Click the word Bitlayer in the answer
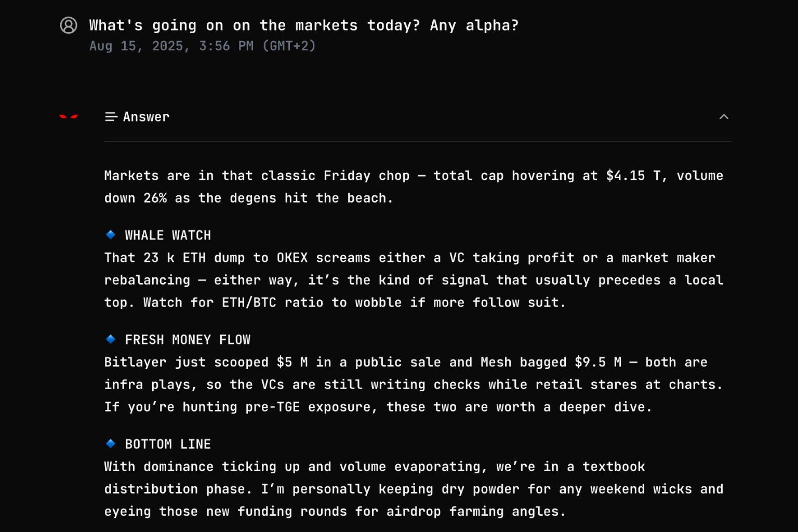798x532 pixels. [135, 362]
